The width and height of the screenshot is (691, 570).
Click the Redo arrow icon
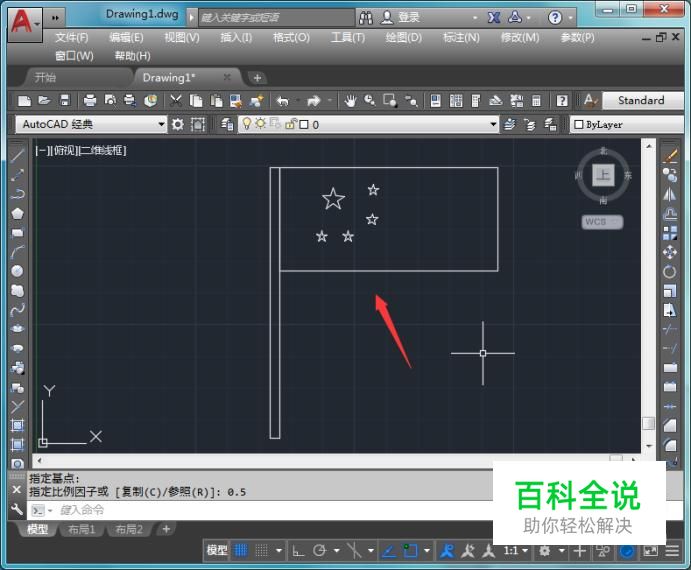pyautogui.click(x=313, y=101)
